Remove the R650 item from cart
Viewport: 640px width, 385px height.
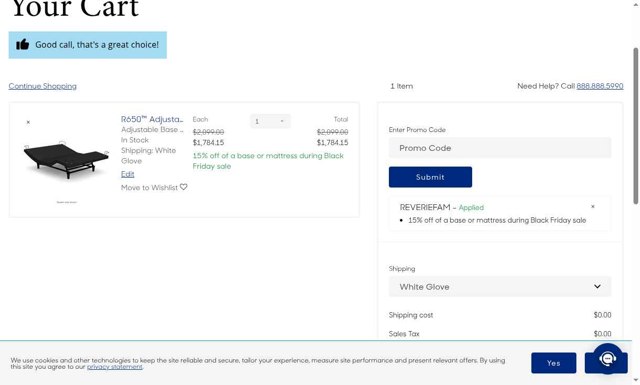tap(28, 122)
